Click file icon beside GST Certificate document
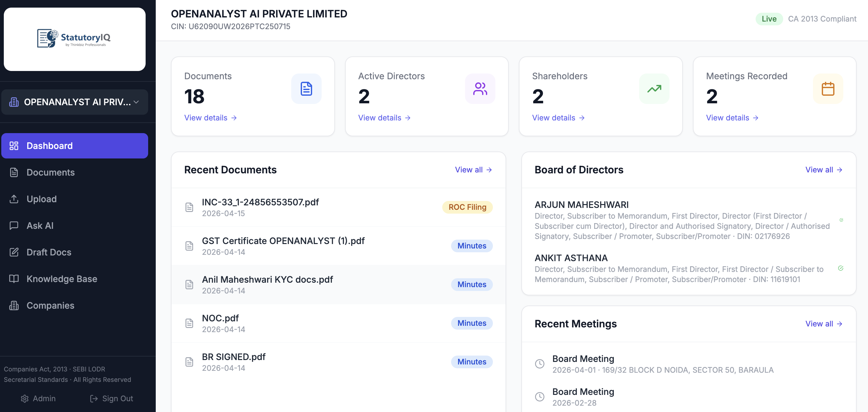The height and width of the screenshot is (412, 868). (189, 246)
